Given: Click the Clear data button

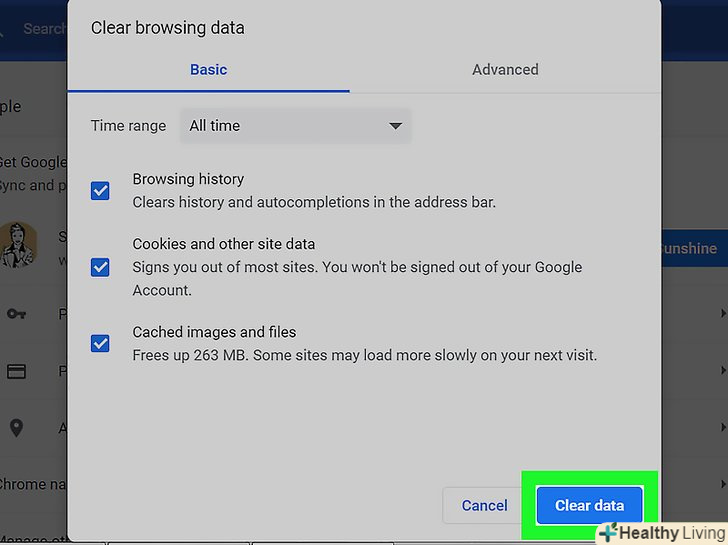Looking at the screenshot, I should [589, 506].
